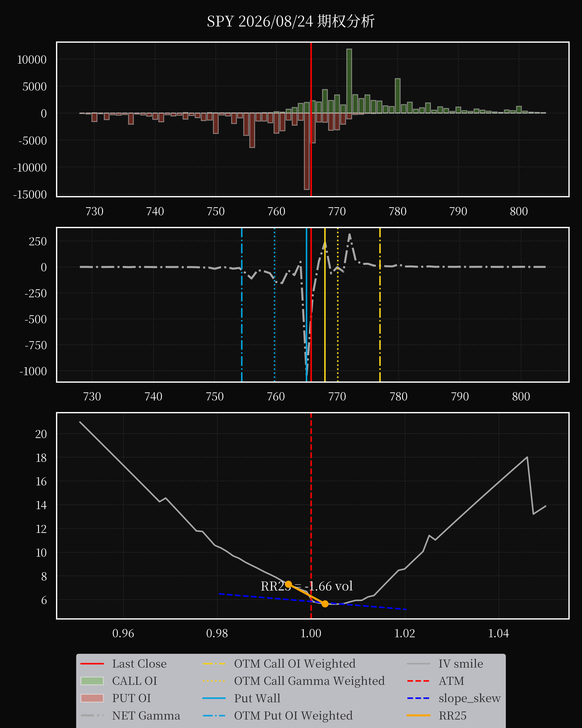The image size is (582, 728).
Task: Select the "OTM Put OI Weighted" legend label
Action: click(293, 715)
